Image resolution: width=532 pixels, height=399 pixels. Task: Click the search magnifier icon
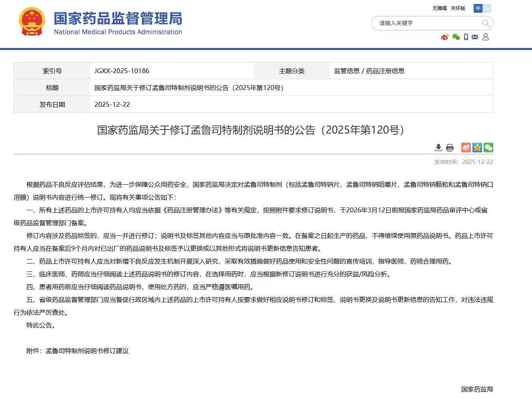coord(486,23)
